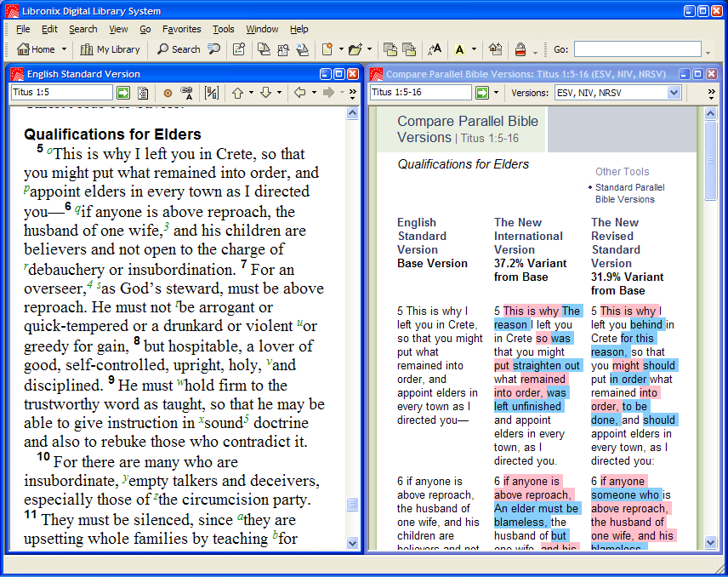Click the Search toolbar button
The height and width of the screenshot is (577, 728).
[x=179, y=49]
